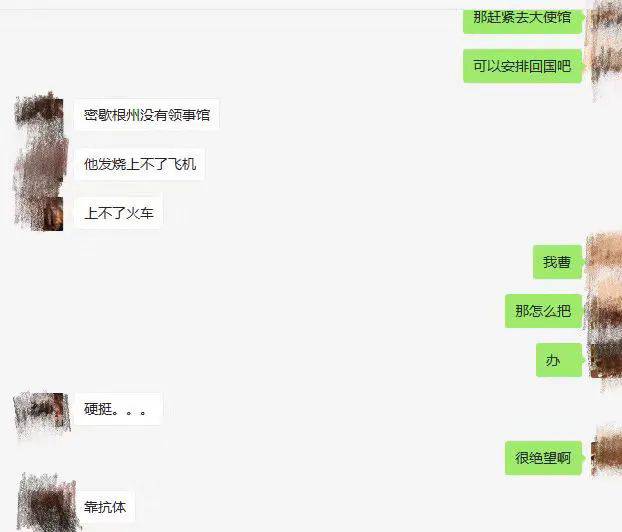Click the message '密歇根州没有领事馆'

(147, 115)
